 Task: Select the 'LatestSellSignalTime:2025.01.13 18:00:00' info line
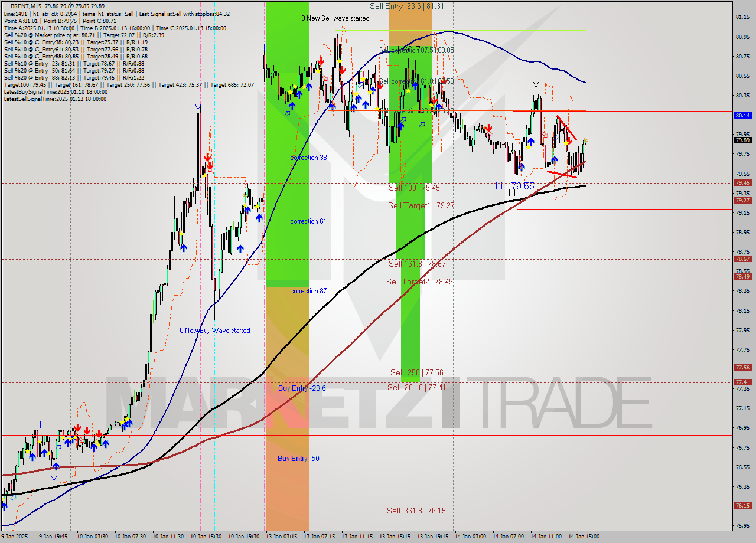click(56, 99)
